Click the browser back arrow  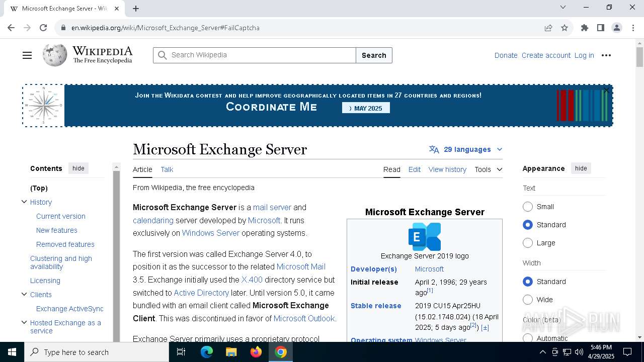coord(11,28)
